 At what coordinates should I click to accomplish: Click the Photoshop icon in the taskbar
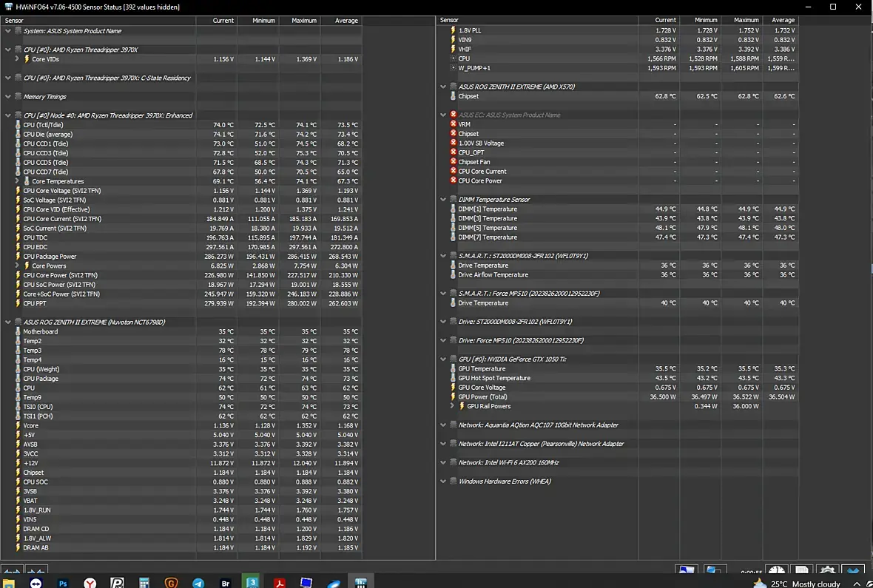tap(63, 583)
